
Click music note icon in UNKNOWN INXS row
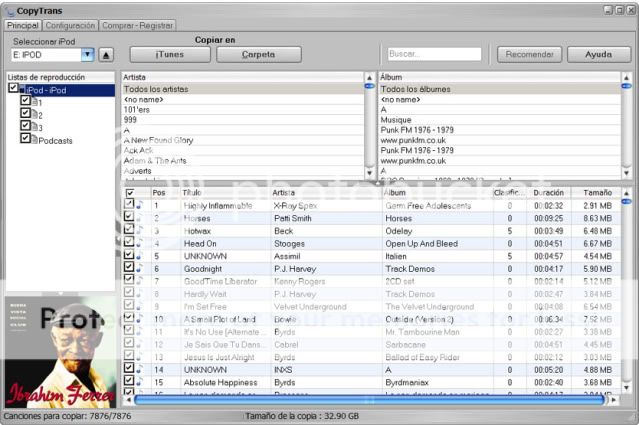click(139, 369)
